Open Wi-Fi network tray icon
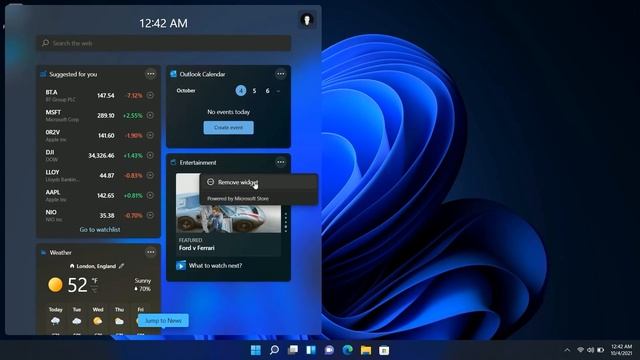This screenshot has height=360, width=640. tap(580, 350)
